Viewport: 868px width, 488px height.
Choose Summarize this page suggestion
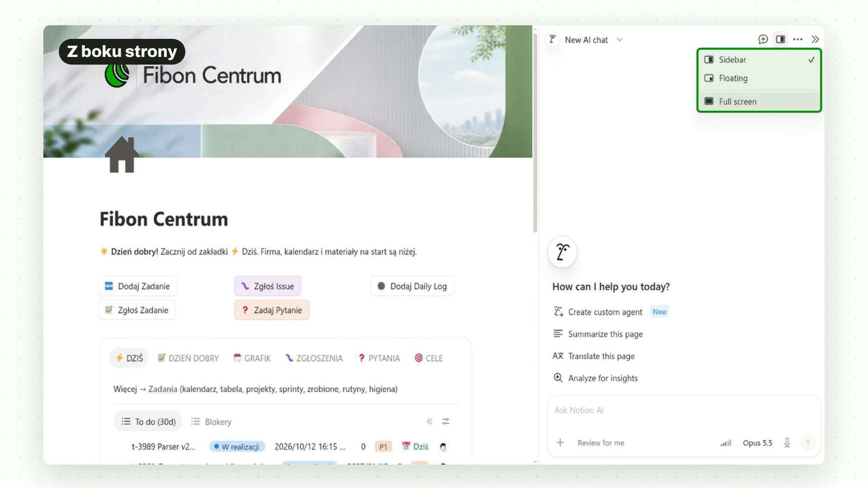point(598,334)
